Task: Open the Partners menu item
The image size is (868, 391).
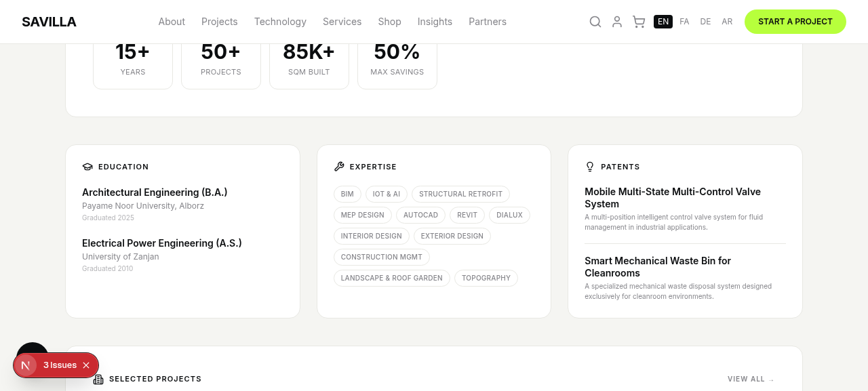Action: tap(488, 22)
